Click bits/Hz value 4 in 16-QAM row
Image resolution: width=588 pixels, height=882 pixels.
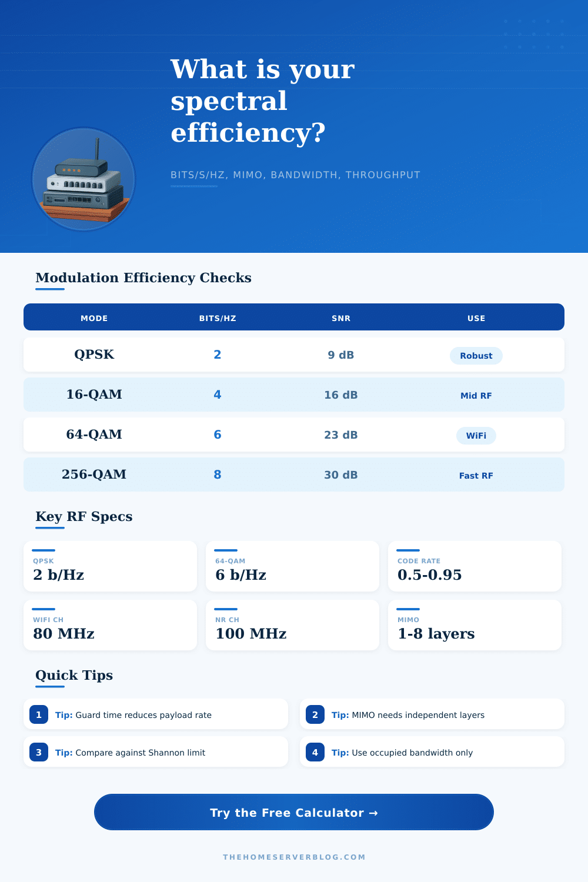pos(218,395)
